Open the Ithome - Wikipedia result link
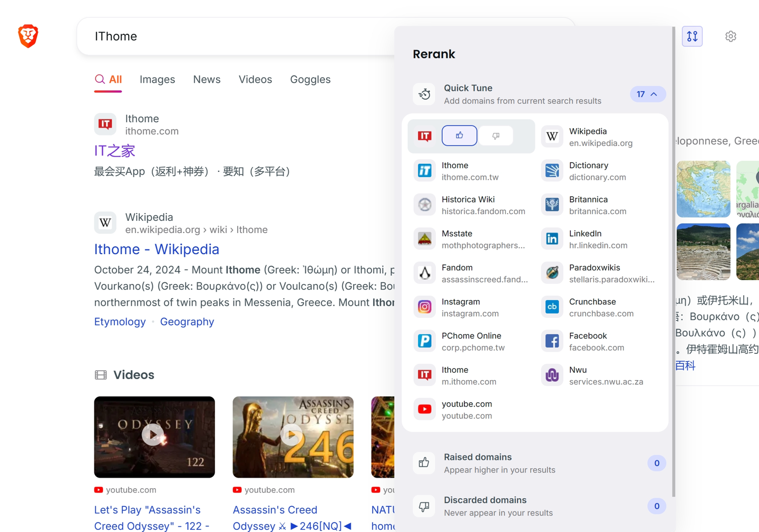Screen dimensions: 759x532 tap(157, 249)
